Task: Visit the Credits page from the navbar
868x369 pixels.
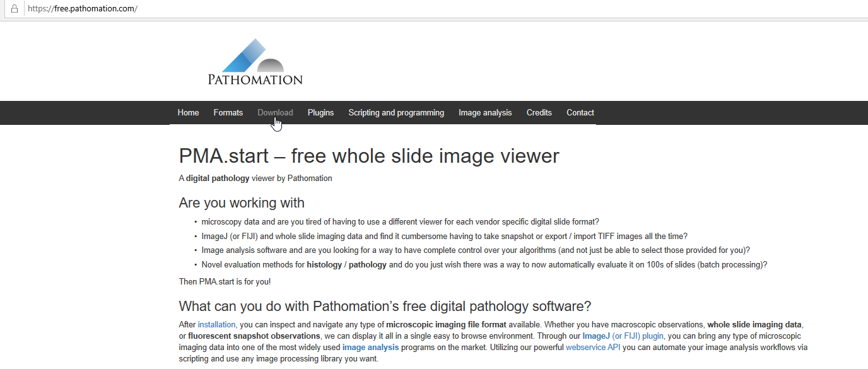Action: (539, 113)
